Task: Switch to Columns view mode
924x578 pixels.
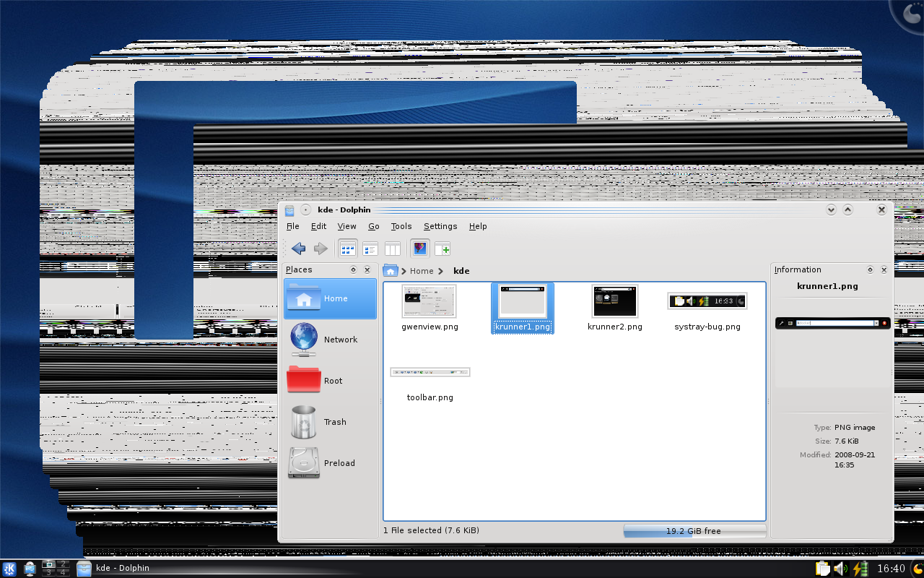Action: [393, 249]
